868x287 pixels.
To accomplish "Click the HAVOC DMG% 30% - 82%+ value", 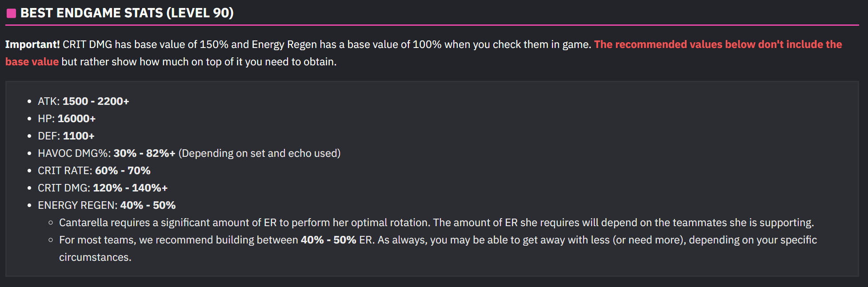I will click(144, 153).
